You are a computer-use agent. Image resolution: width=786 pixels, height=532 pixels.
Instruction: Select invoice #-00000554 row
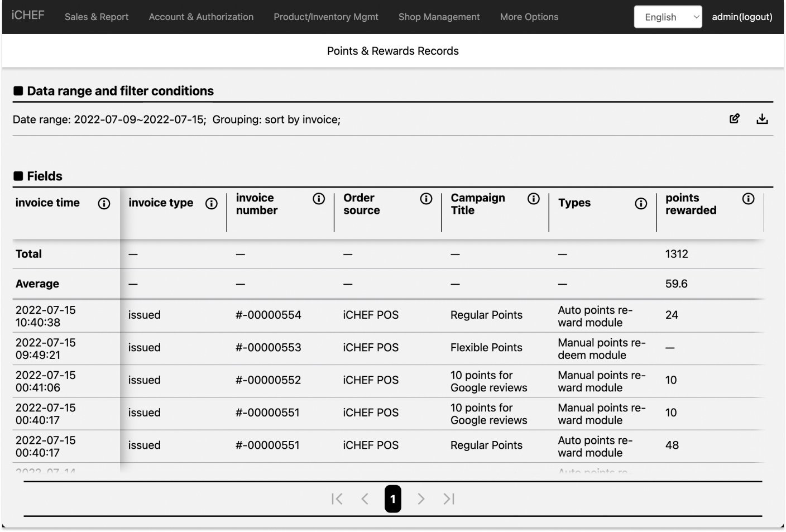point(268,315)
